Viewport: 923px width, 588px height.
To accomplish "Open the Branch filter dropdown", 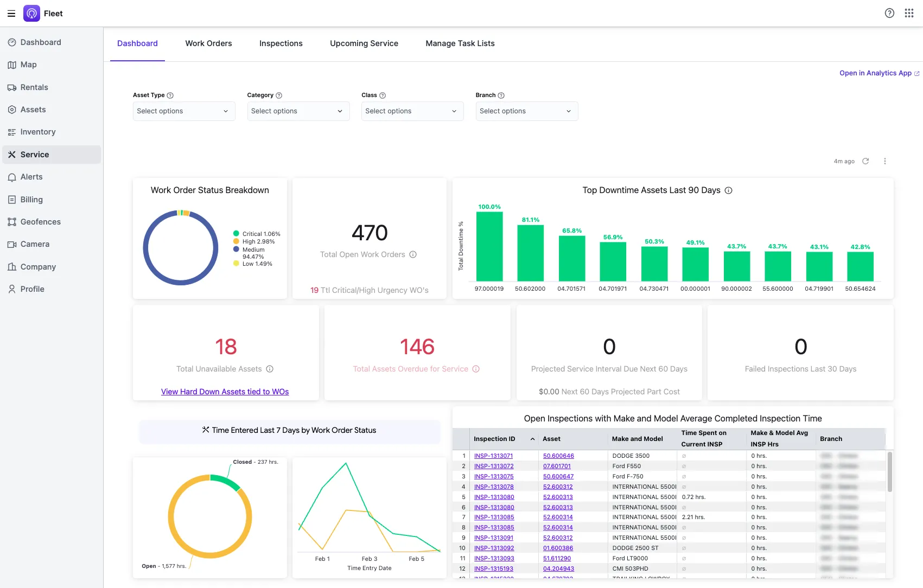I will coord(527,111).
